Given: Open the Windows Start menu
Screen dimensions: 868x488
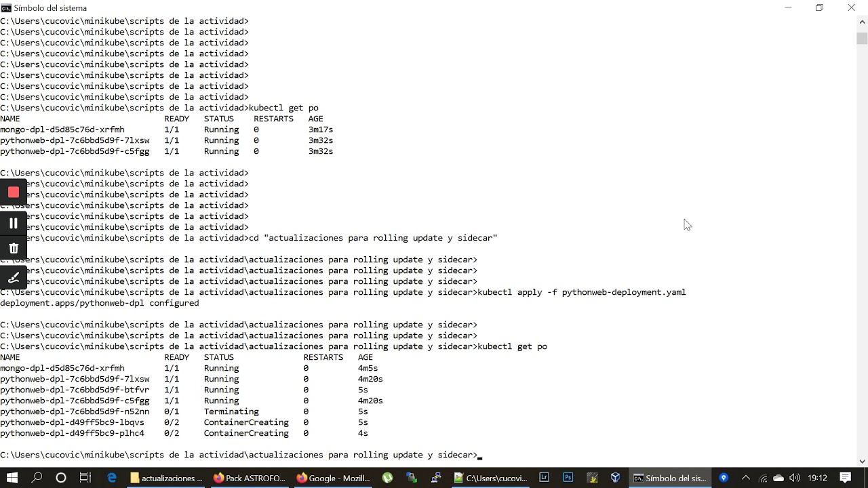Looking at the screenshot, I should [12, 478].
